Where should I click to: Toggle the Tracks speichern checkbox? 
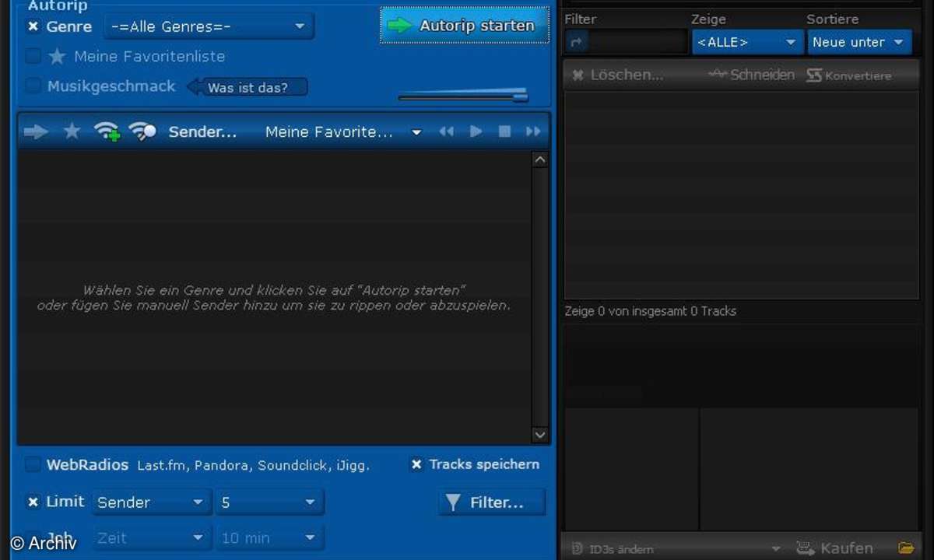[x=416, y=464]
